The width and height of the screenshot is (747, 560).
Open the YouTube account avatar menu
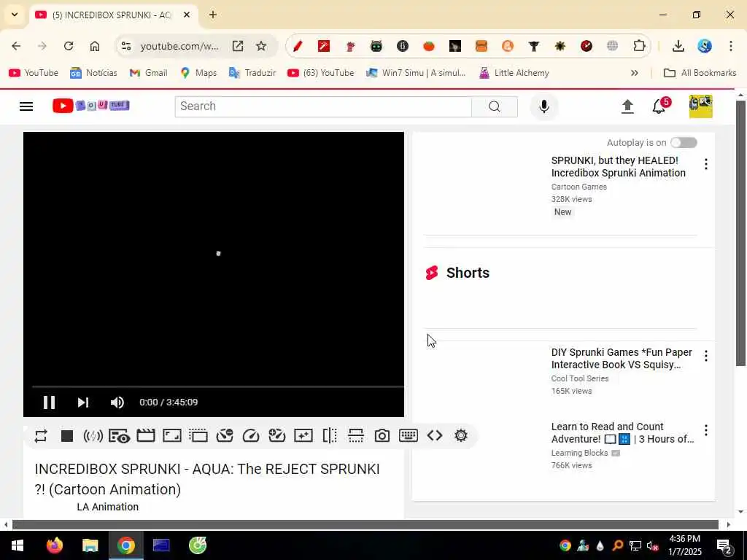tap(701, 106)
